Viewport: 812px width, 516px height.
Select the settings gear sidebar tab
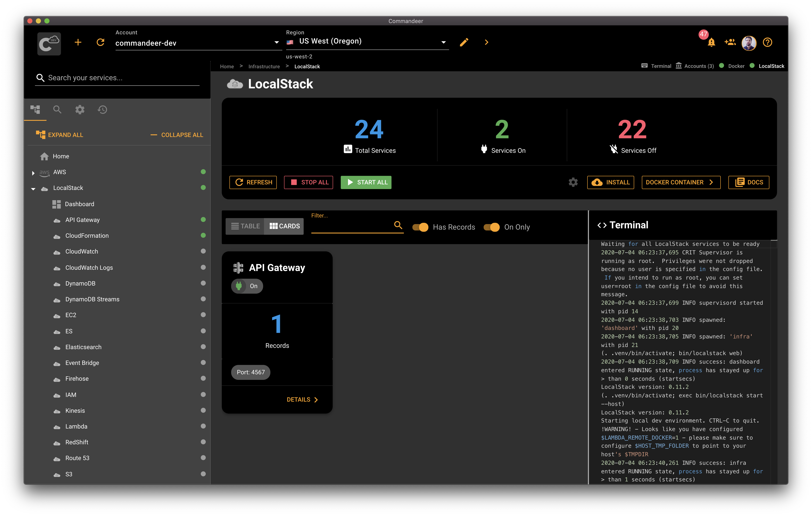tap(80, 109)
